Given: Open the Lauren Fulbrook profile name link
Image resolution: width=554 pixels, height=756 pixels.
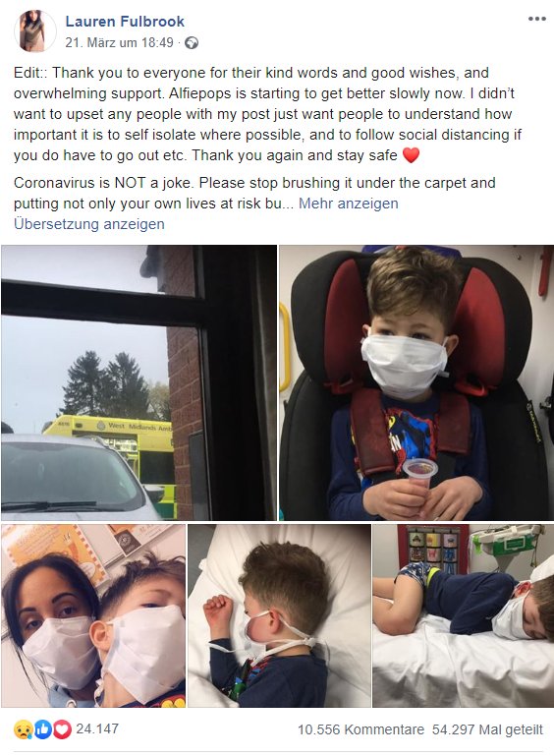Looking at the screenshot, I should tap(125, 22).
